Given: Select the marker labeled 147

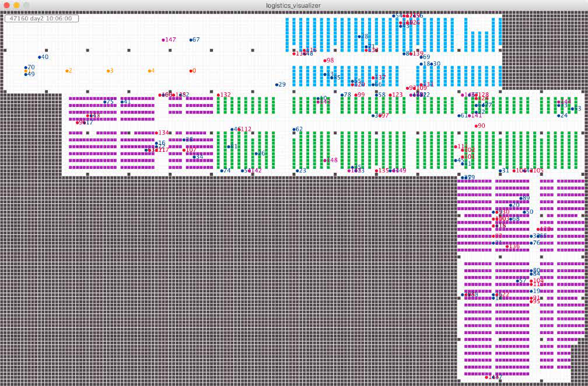Looking at the screenshot, I should (164, 40).
